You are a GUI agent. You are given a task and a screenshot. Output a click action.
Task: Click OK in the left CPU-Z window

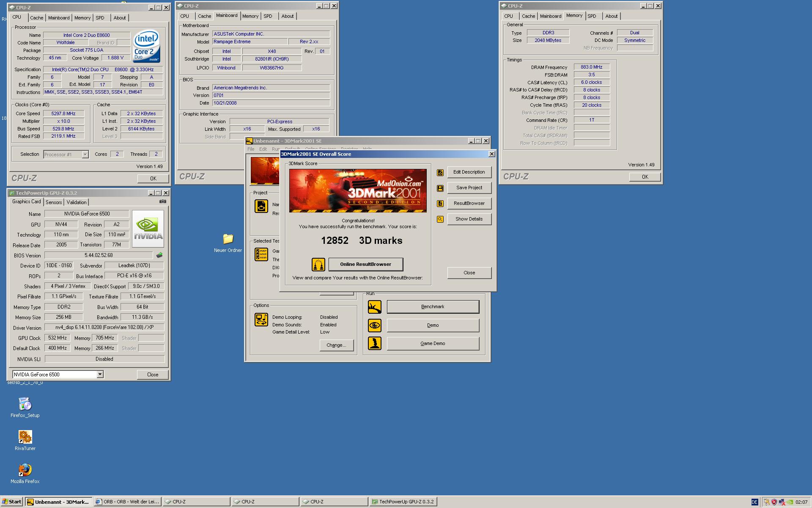[x=153, y=179]
